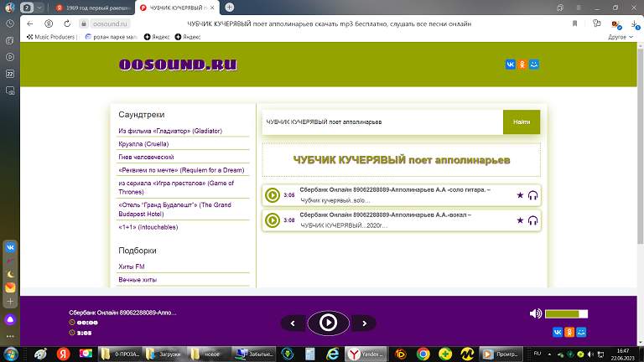The width and height of the screenshot is (644, 362).
Task: Click headphones icon on vocal track
Action: (x=532, y=220)
